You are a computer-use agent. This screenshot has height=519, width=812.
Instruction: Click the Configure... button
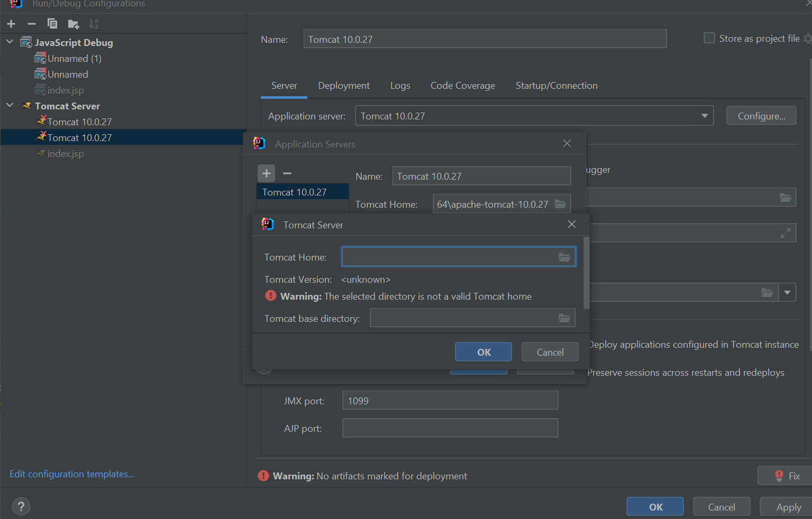tap(761, 116)
